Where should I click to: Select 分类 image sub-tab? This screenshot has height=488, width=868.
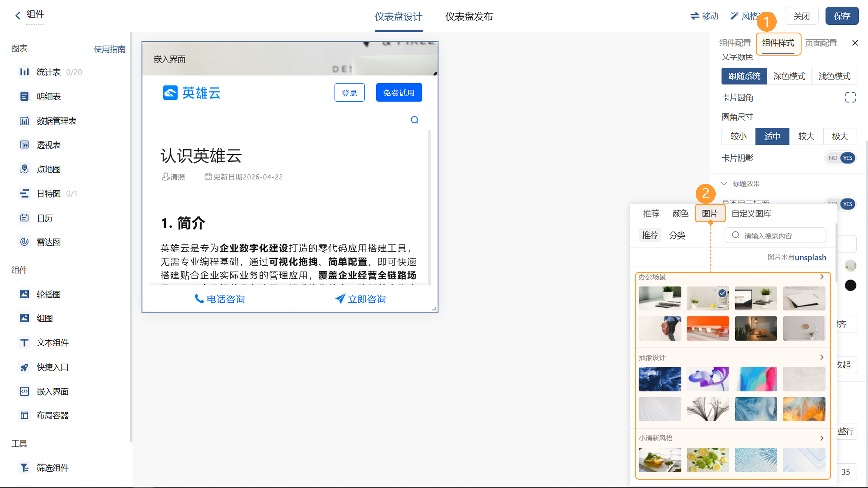click(x=677, y=235)
